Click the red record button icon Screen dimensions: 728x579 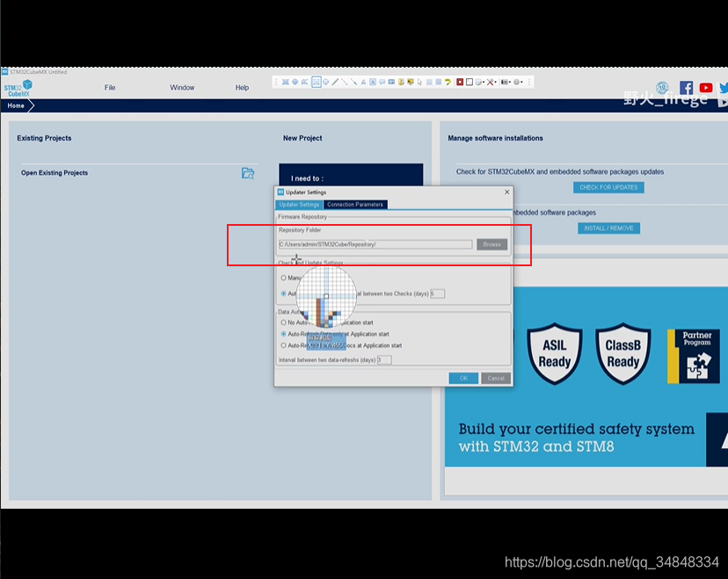point(460,82)
